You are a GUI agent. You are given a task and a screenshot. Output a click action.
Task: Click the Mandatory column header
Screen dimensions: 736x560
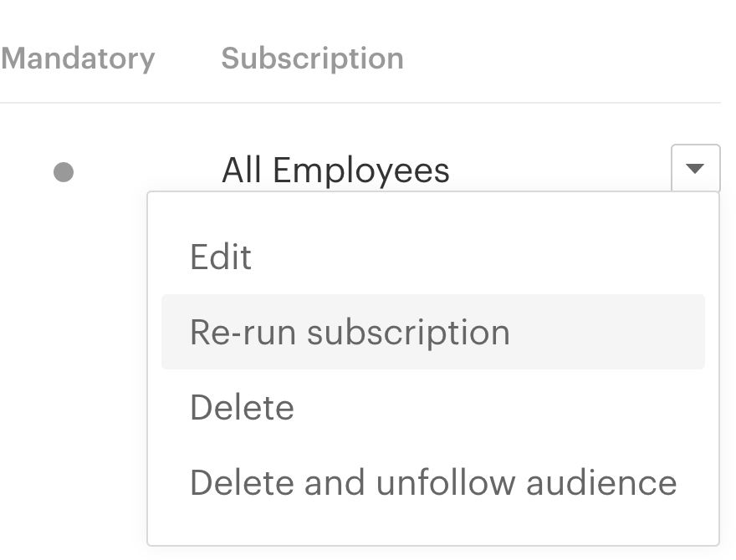coord(78,59)
